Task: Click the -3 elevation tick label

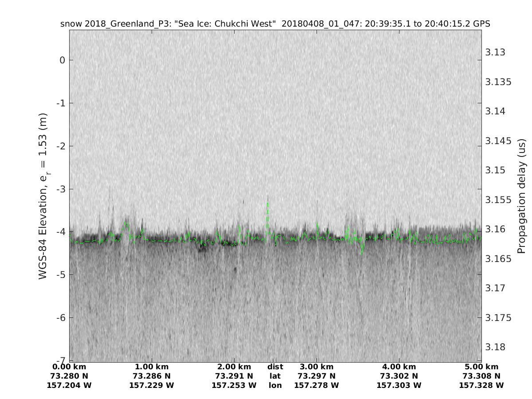Action: [61, 189]
